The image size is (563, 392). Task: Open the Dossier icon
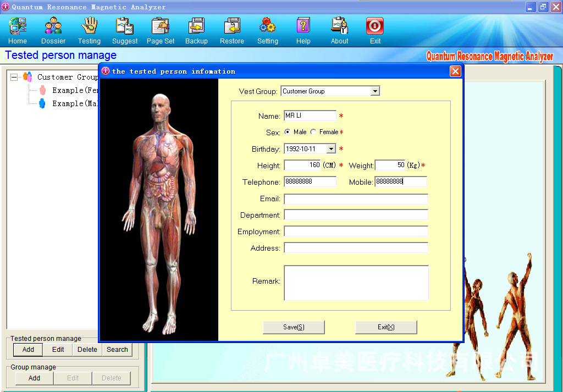pyautogui.click(x=53, y=26)
